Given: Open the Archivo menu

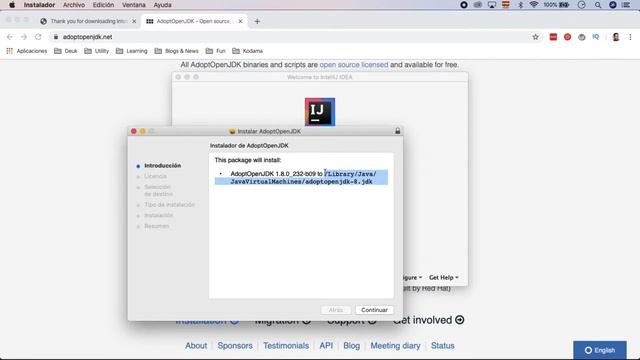Looking at the screenshot, I should (x=74, y=5).
